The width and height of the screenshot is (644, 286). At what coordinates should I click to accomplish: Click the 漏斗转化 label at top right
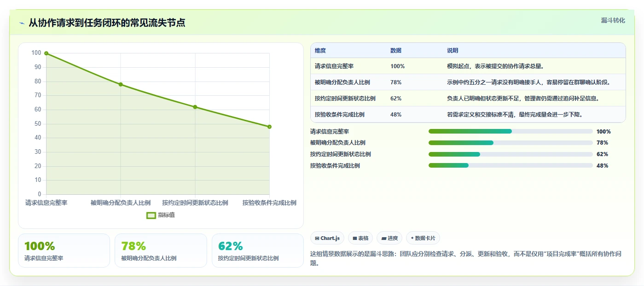613,20
